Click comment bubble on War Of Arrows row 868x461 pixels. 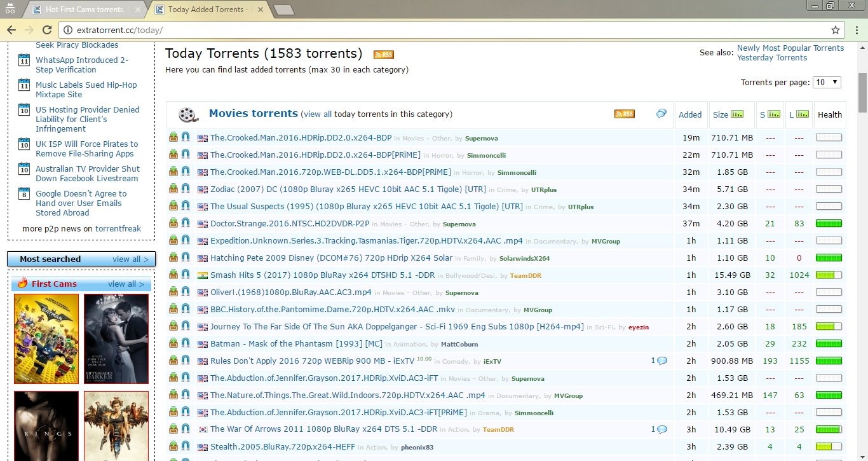(662, 429)
